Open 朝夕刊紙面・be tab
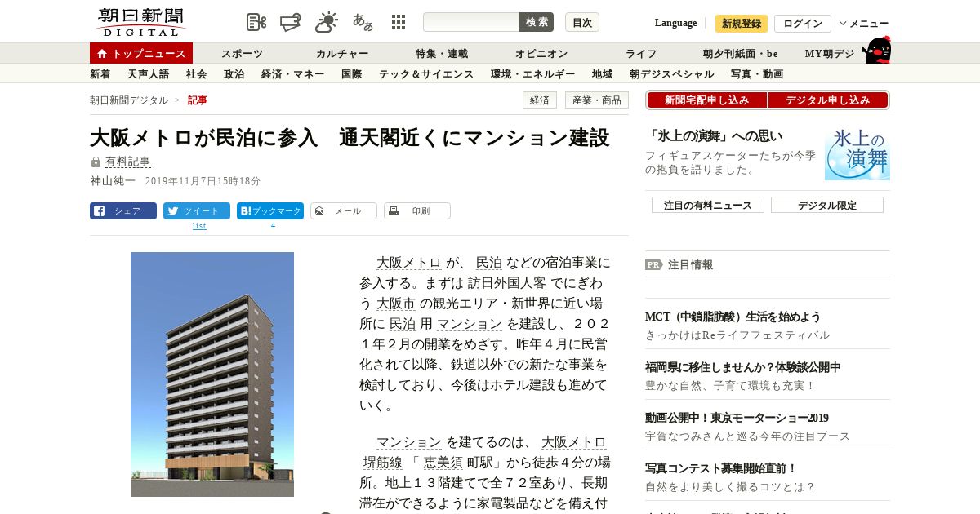 741,54
